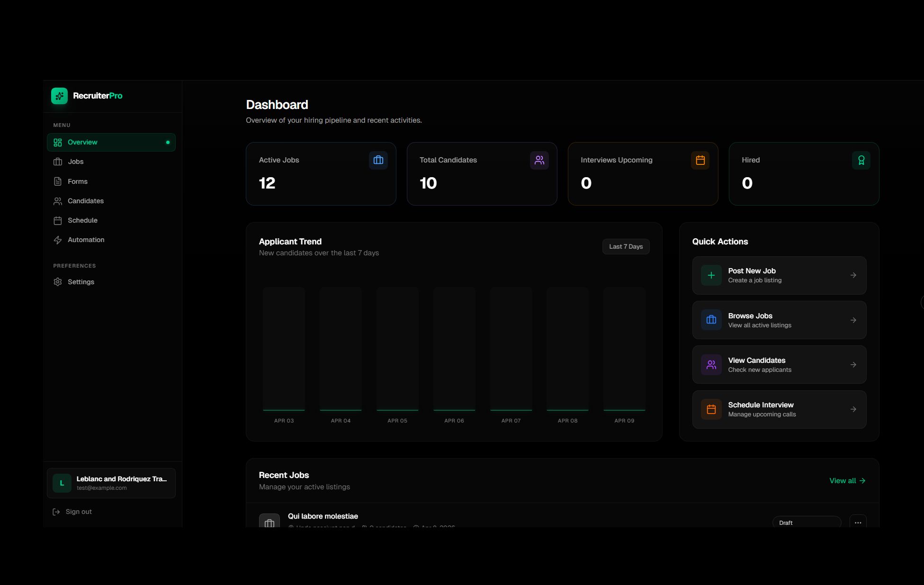The height and width of the screenshot is (585, 924).
Task: Open the Candidates people icon
Action: pos(57,201)
